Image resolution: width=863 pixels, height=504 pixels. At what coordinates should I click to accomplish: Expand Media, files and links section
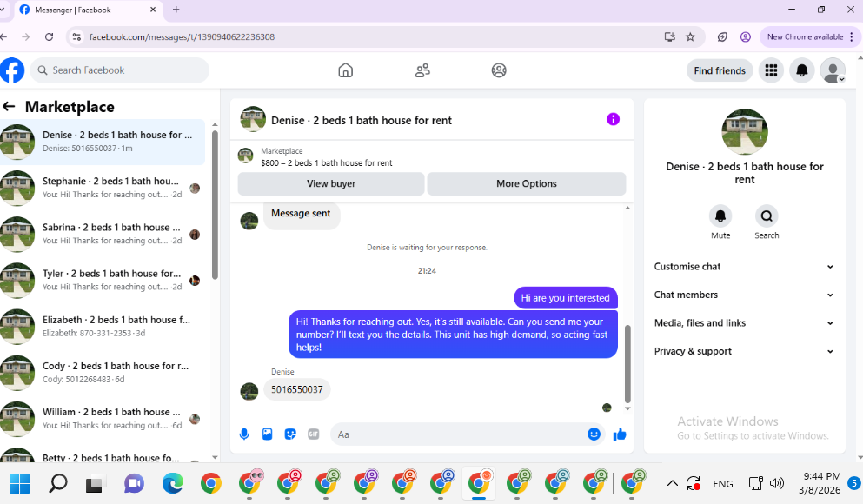pyautogui.click(x=744, y=323)
